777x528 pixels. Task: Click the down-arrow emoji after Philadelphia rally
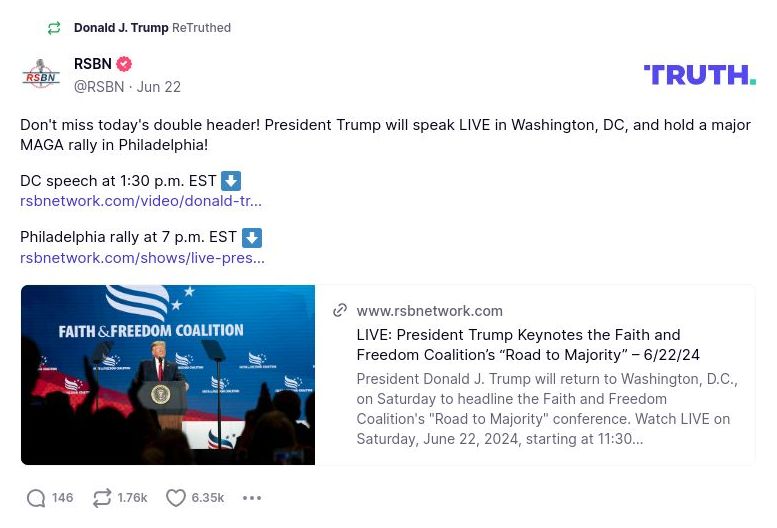[x=252, y=238]
